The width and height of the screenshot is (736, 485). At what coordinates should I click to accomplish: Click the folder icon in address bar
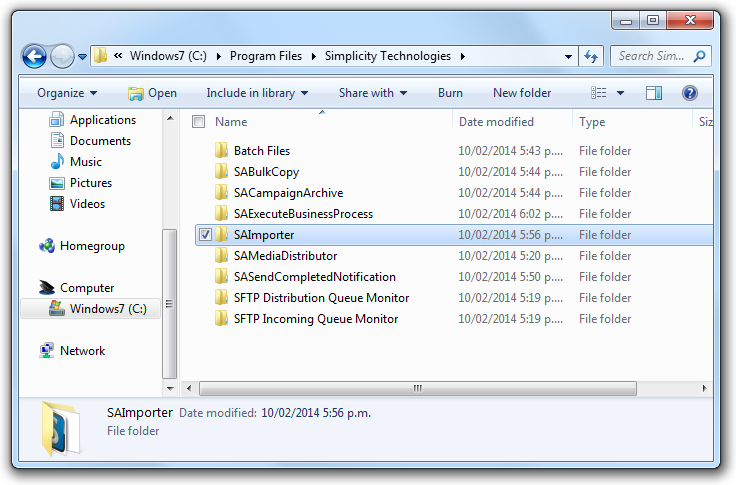click(100, 56)
